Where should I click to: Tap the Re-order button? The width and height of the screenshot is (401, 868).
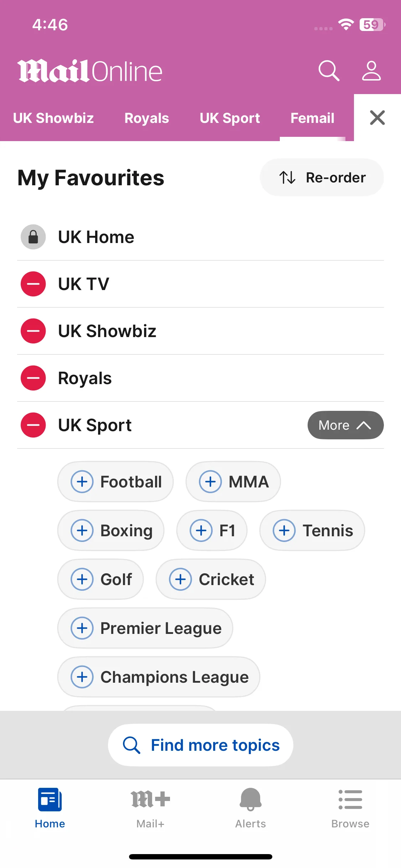(x=322, y=177)
